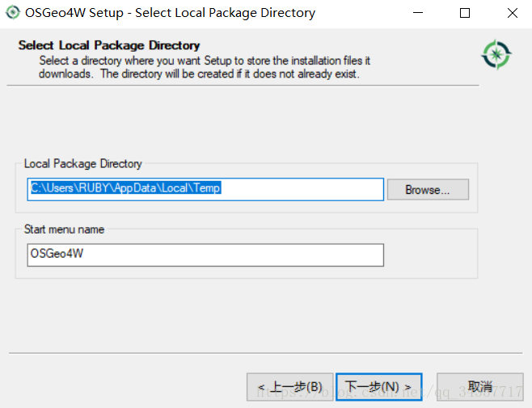This screenshot has width=532, height=408.
Task: Proceed with 下一步(N) button
Action: click(378, 387)
